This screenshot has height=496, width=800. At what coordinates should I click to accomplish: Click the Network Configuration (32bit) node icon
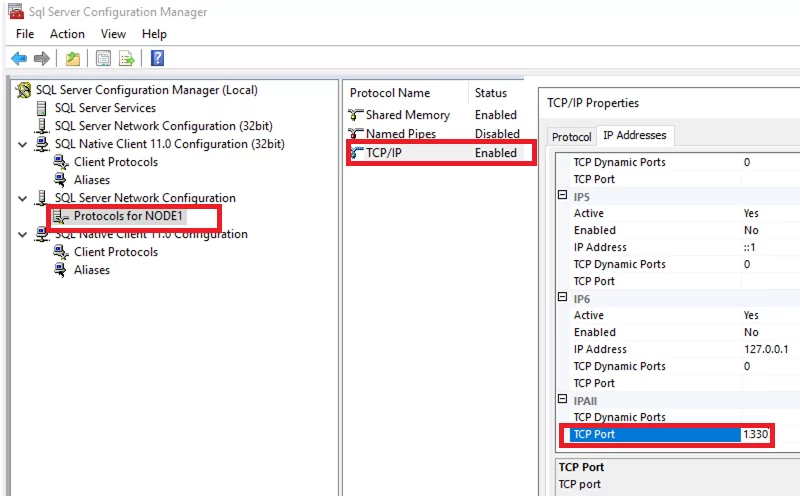42,126
